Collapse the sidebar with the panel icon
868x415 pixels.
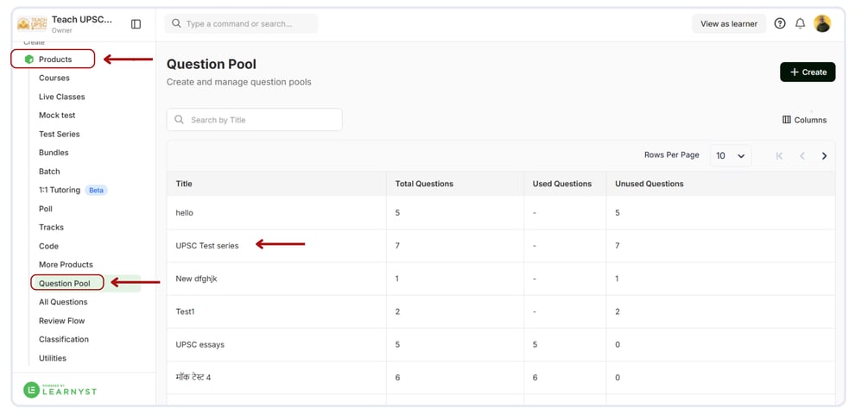point(136,24)
